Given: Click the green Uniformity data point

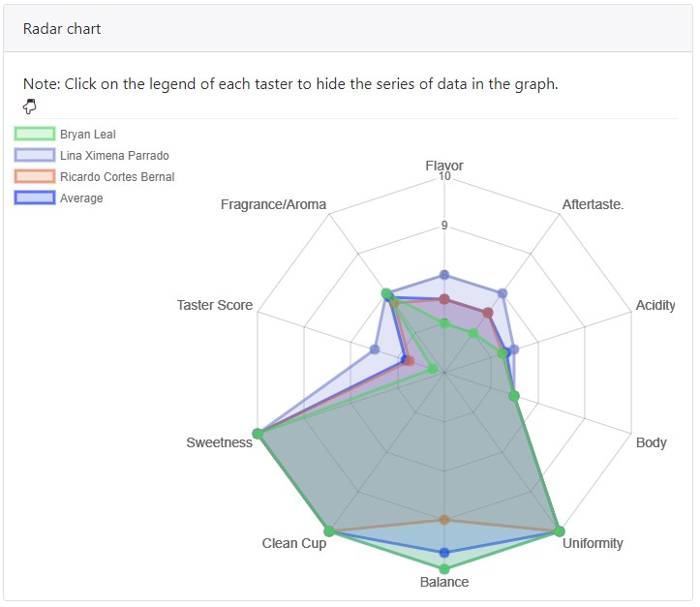Looking at the screenshot, I should pos(560,531).
